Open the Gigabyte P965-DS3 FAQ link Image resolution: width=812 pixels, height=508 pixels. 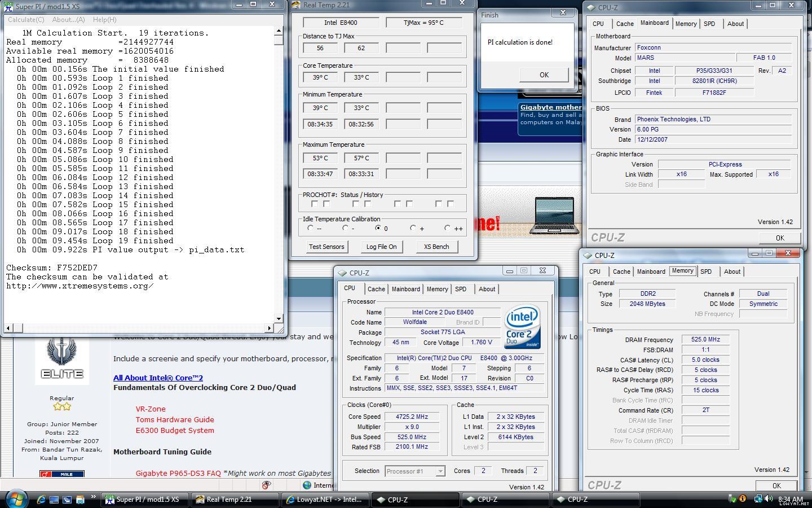point(178,473)
